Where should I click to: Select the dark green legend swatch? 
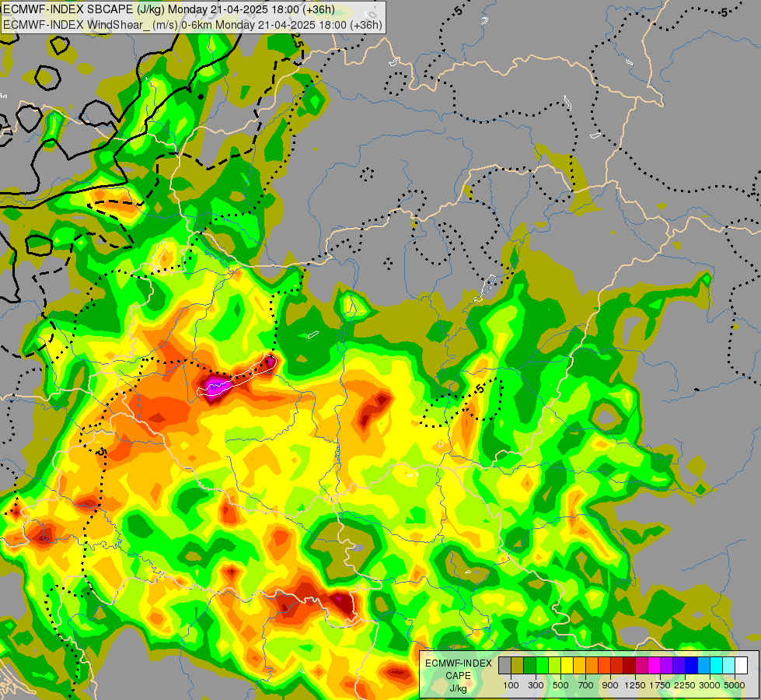(x=529, y=665)
